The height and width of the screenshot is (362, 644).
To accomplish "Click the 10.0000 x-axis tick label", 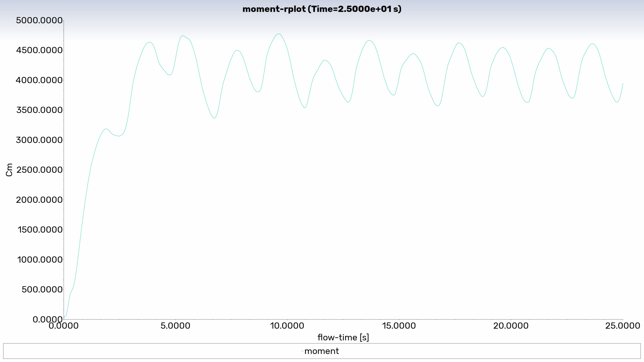I will click(287, 326).
